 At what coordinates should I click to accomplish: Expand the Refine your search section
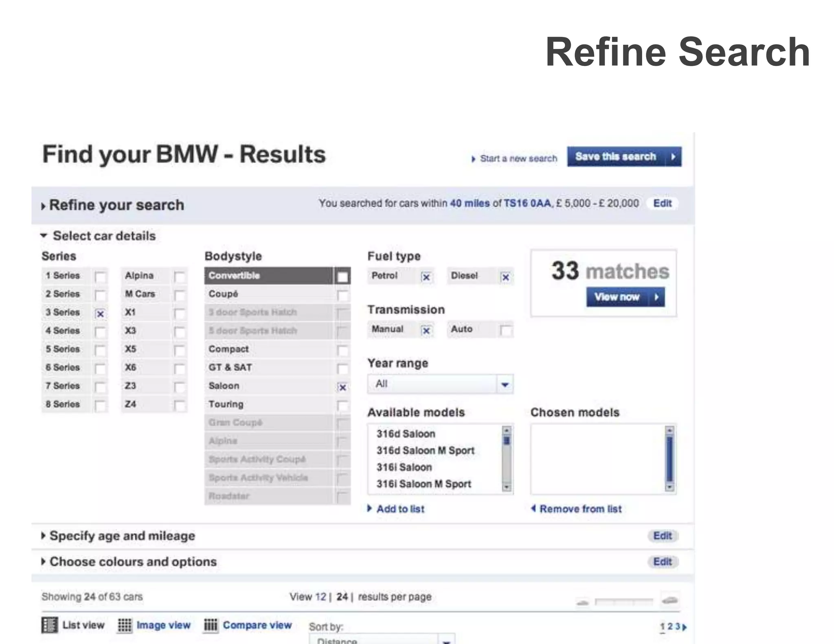pyautogui.click(x=113, y=205)
